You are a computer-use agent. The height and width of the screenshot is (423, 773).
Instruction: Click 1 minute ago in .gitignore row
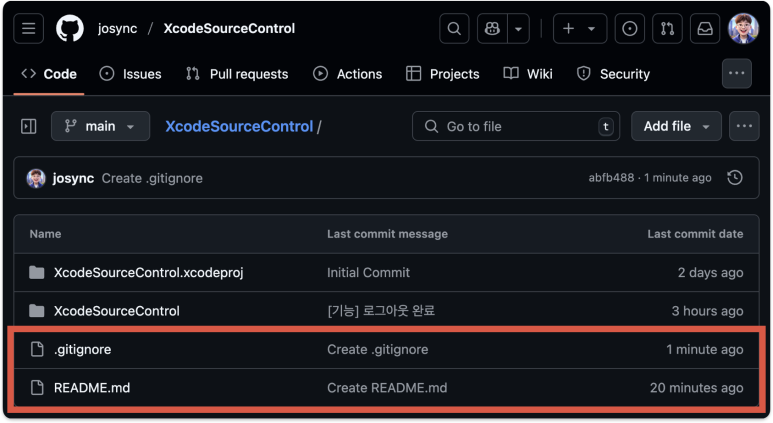(x=704, y=350)
